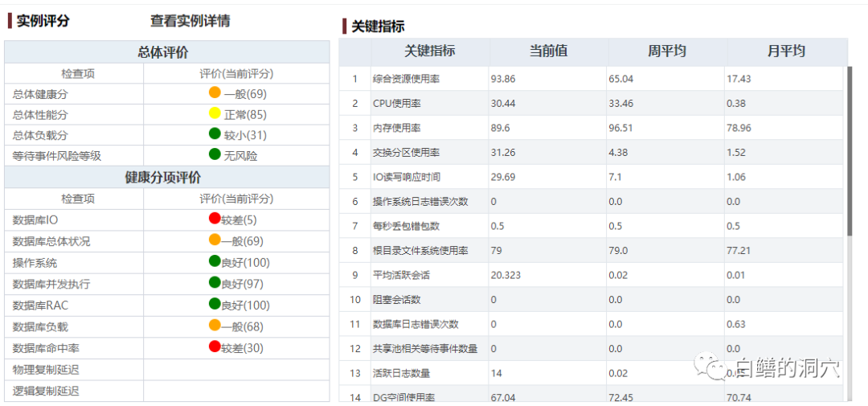Select the 交换分区使用率 row label
Image resolution: width=868 pixels, height=406 pixels.
point(407,152)
